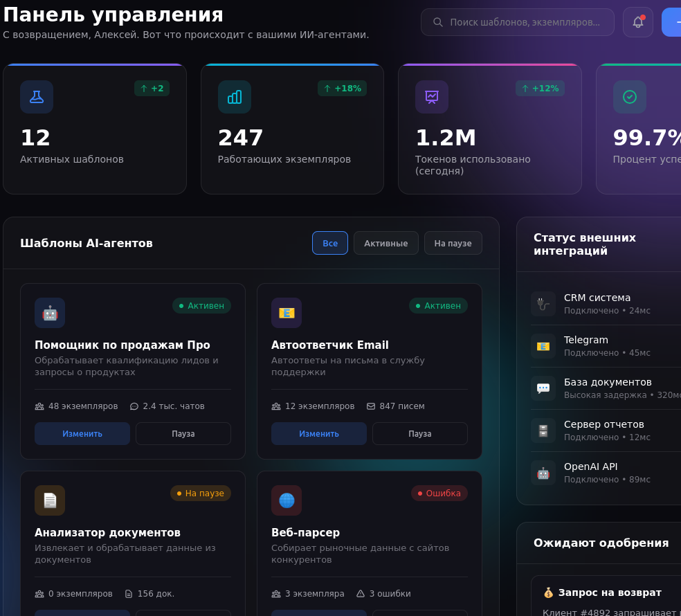Click the Веб-парсер globe icon

point(287,500)
